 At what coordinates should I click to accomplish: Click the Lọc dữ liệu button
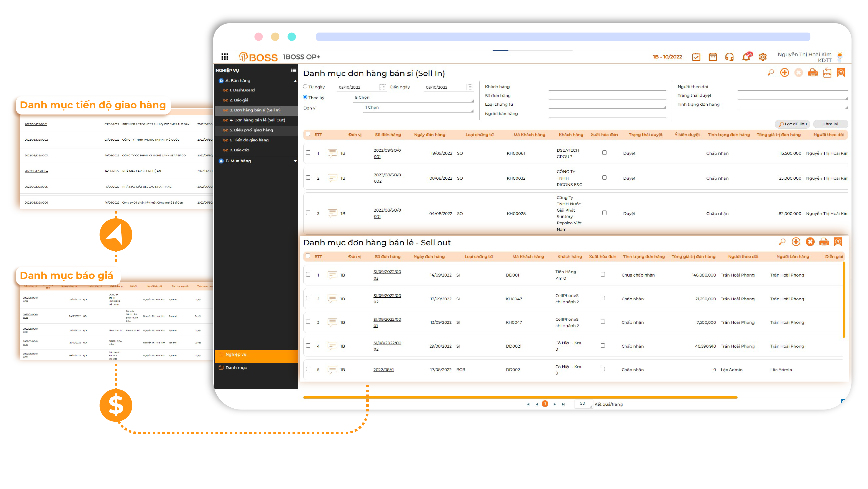[x=792, y=124]
